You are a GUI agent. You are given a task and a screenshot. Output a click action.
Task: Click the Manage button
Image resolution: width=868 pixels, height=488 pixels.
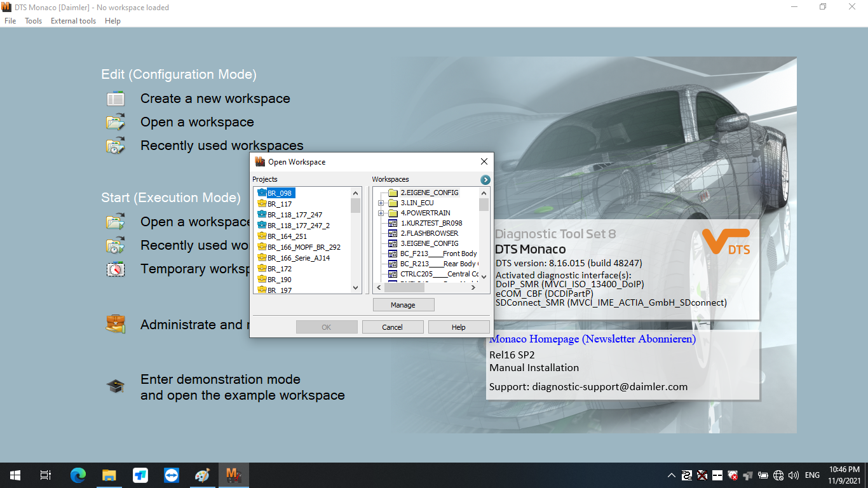pos(403,304)
